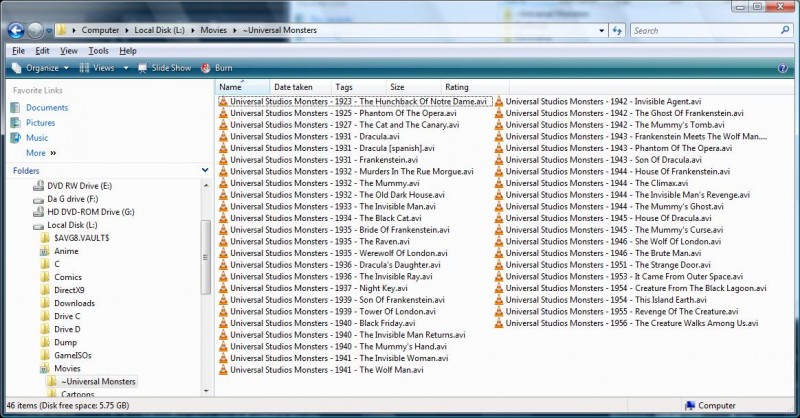Image resolution: width=800 pixels, height=418 pixels.
Task: Click Local Disk (L:) breadcrumb
Action: tap(159, 30)
